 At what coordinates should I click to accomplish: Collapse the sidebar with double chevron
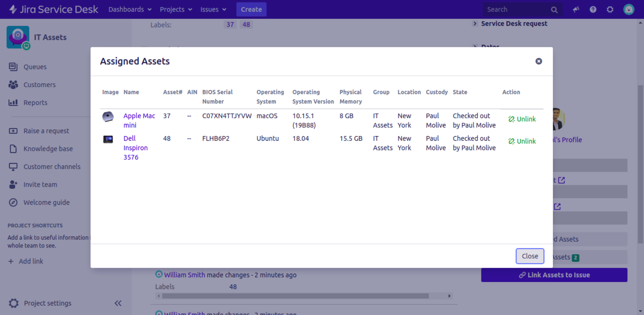[x=118, y=303]
